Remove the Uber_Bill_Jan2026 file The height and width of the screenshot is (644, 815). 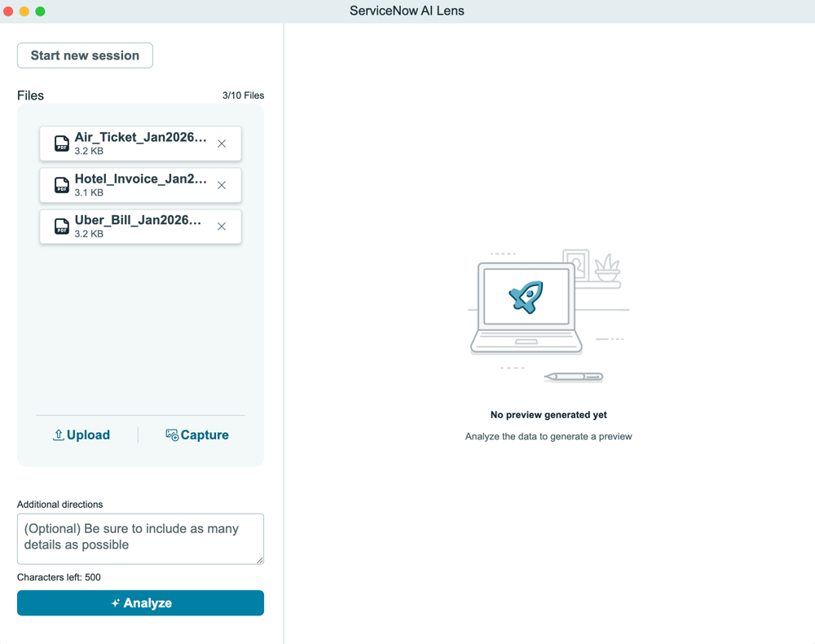(x=222, y=227)
